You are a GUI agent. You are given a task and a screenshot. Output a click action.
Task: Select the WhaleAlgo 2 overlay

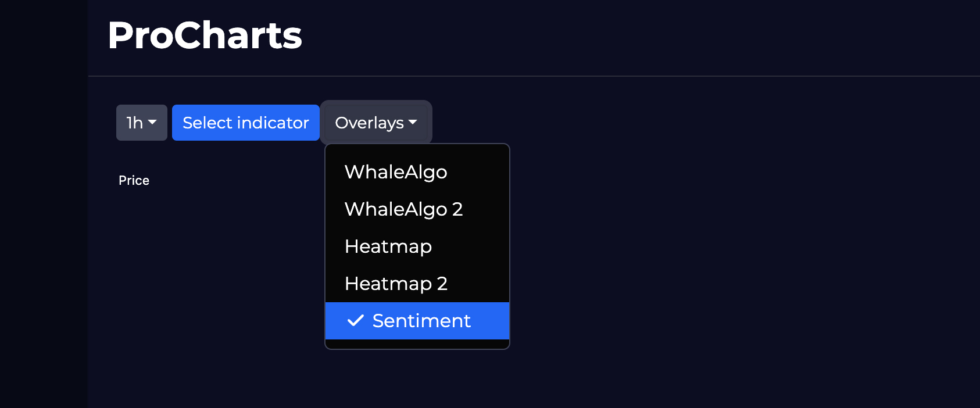403,209
